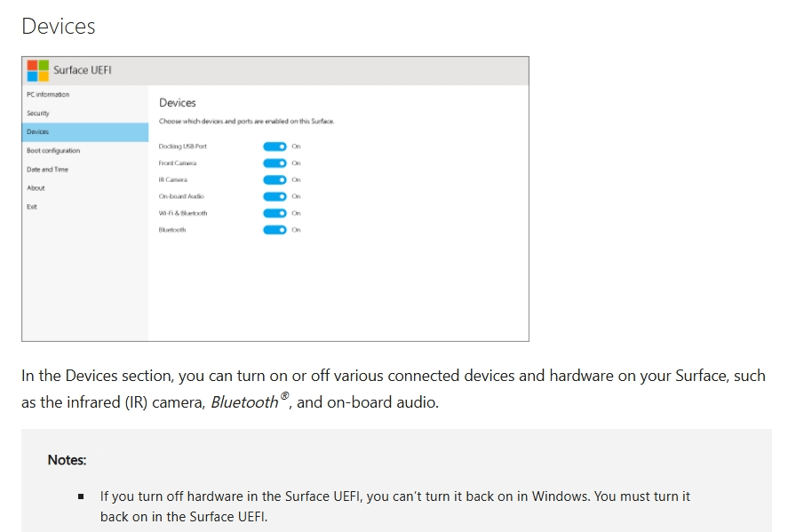Click the Devices page heading
Viewport: 788px width, 532px height.
(x=176, y=103)
